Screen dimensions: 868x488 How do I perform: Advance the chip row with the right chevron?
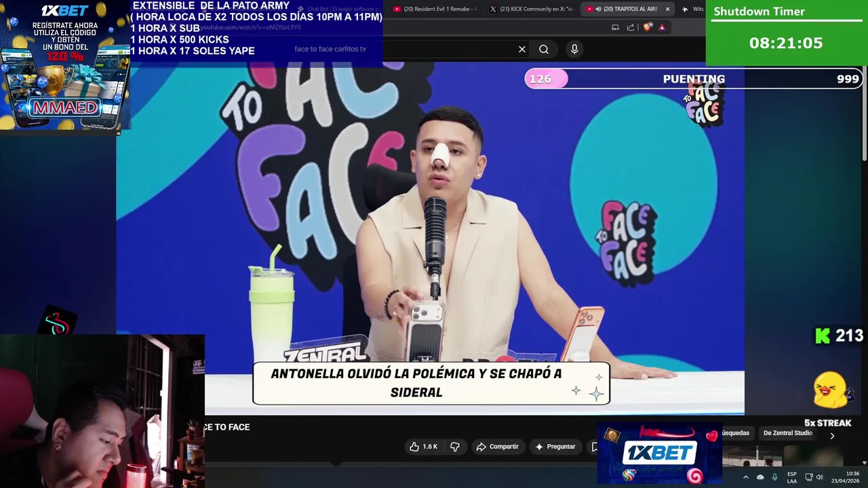(832, 436)
